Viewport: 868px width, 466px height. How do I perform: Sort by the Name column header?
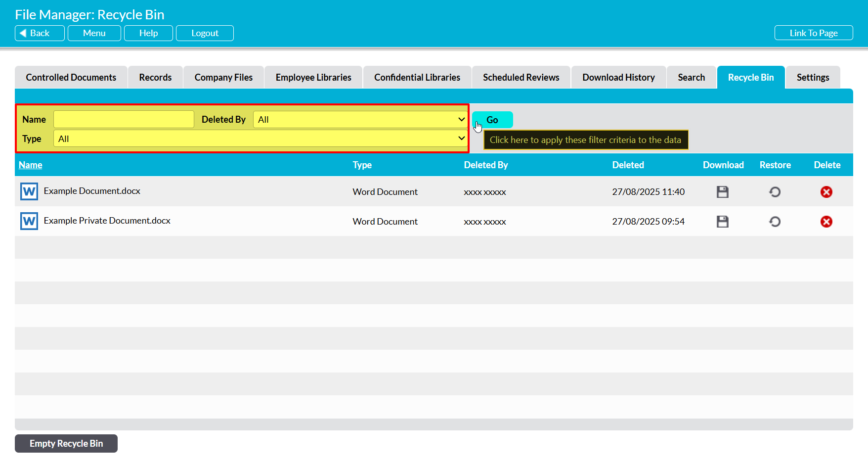[31, 165]
